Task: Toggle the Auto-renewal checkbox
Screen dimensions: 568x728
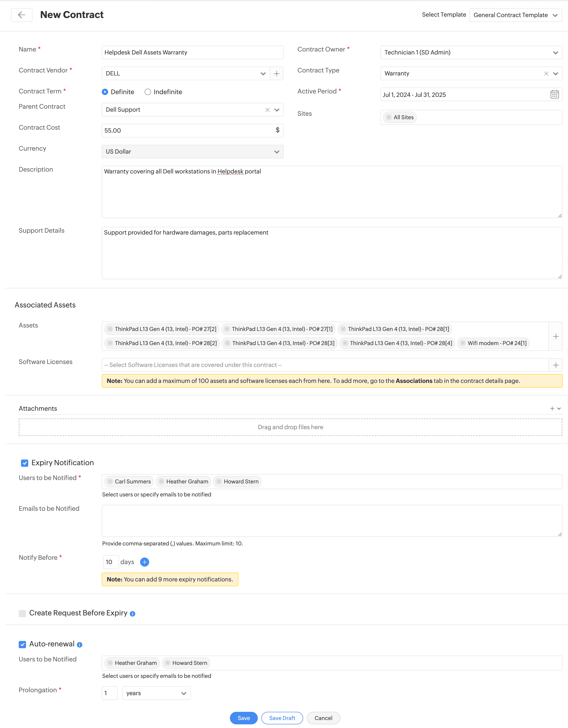Action: 22,644
